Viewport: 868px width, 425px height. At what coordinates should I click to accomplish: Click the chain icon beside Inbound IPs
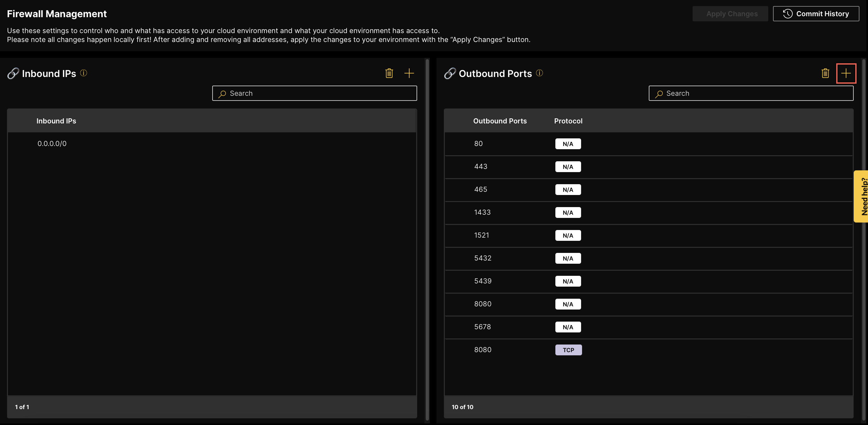pos(13,73)
